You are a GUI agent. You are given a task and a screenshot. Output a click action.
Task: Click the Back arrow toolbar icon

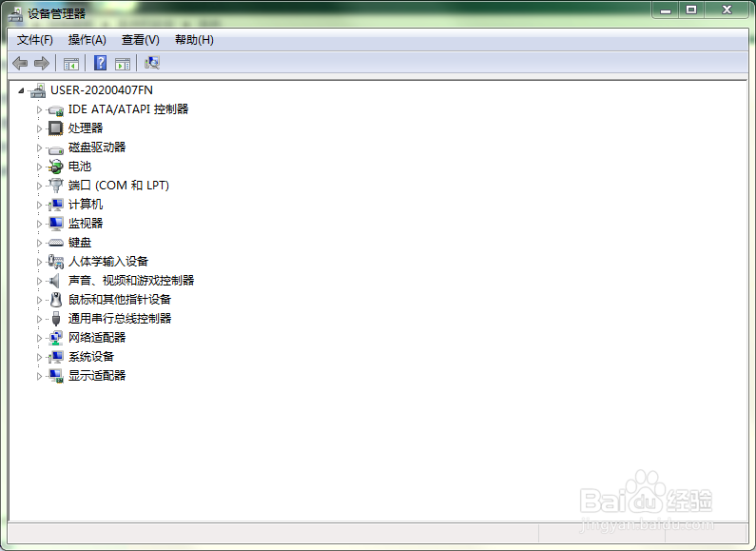(x=20, y=63)
